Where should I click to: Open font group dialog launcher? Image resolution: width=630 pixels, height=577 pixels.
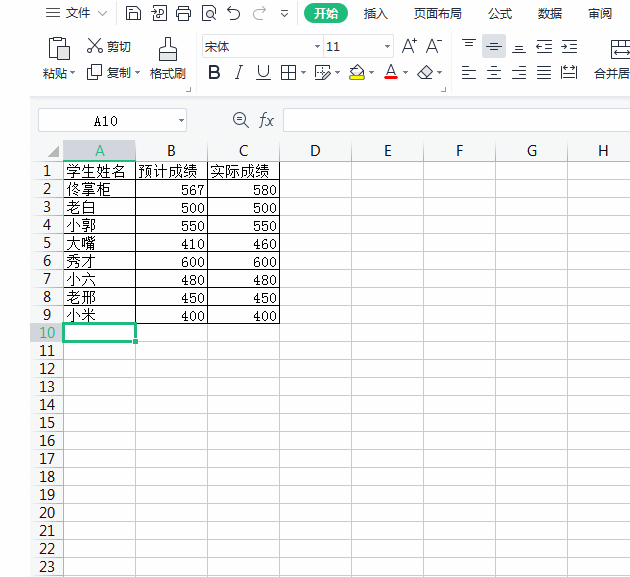click(443, 90)
